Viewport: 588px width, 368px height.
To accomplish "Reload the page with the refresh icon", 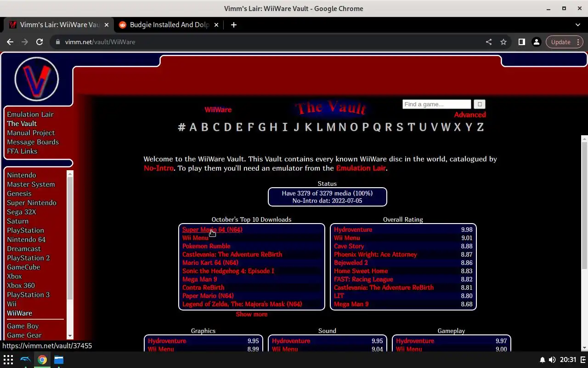I will click(40, 42).
